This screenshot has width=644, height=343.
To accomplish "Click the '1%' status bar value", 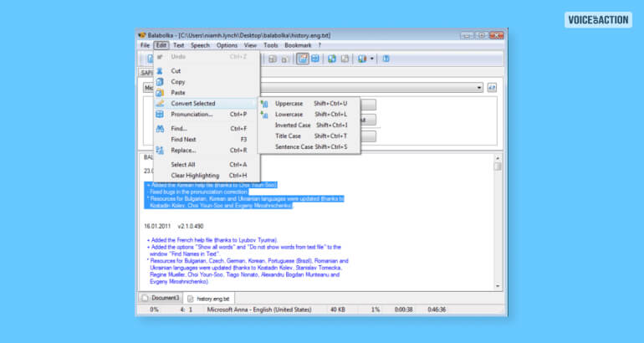I will tap(376, 310).
